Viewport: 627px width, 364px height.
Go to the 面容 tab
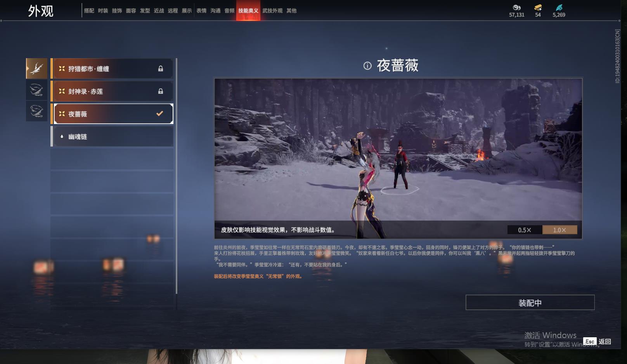(x=131, y=10)
